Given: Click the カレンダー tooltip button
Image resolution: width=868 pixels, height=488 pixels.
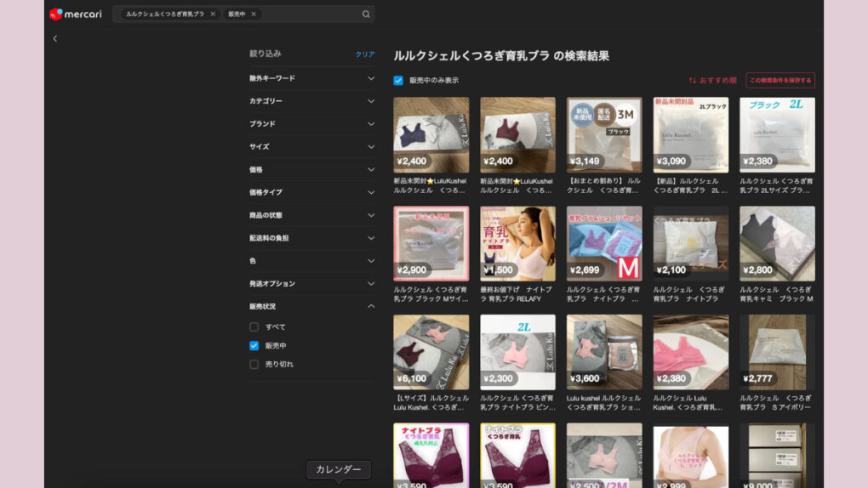Looking at the screenshot, I should (x=338, y=469).
